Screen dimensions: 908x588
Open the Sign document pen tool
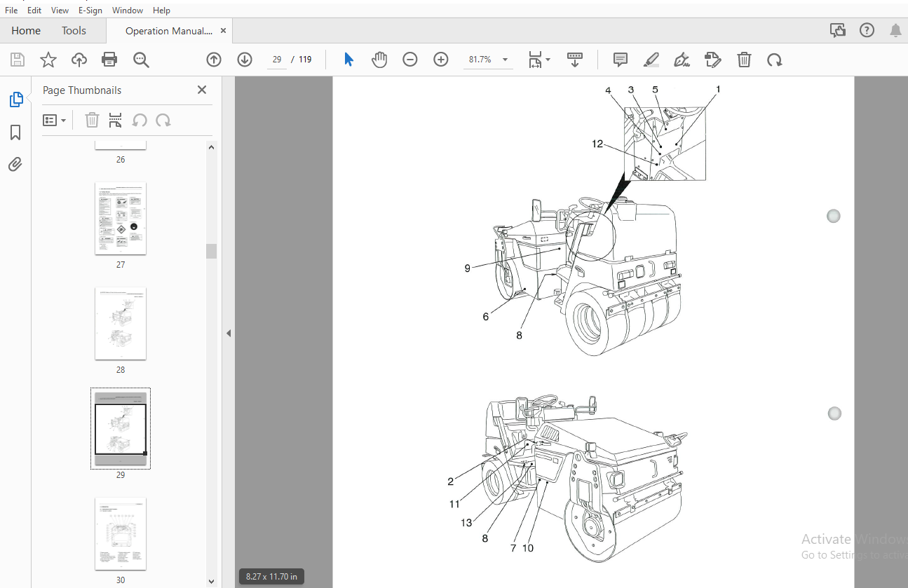pyautogui.click(x=682, y=60)
